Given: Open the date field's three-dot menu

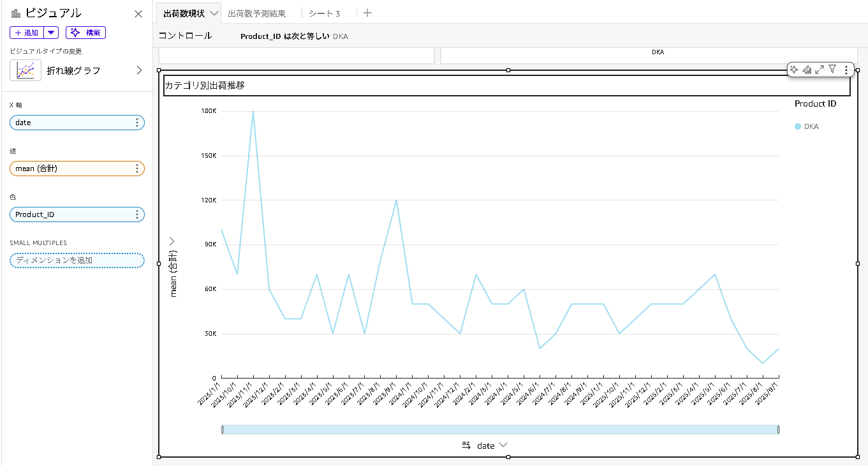Looking at the screenshot, I should click(137, 123).
